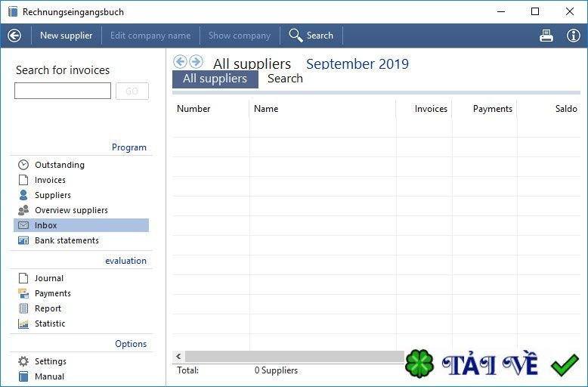Open Payments under evaluation

click(x=53, y=293)
